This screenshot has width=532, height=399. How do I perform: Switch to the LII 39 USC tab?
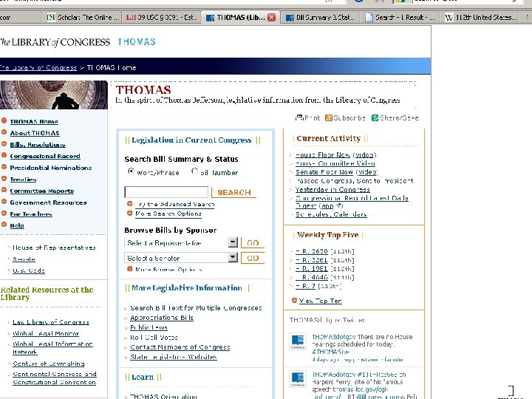[x=162, y=17]
